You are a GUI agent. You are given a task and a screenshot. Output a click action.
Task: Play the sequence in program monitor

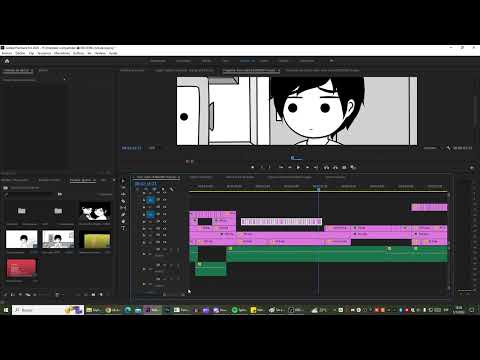[298, 167]
